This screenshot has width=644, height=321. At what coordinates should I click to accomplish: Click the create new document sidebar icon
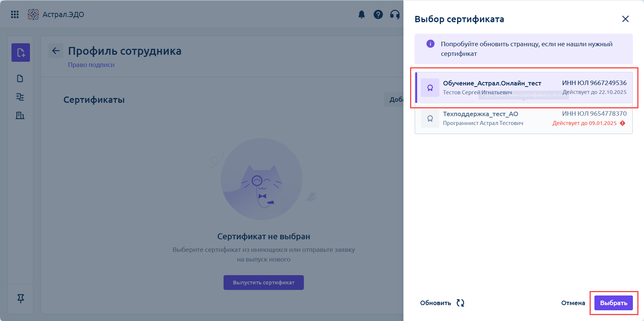tap(21, 53)
